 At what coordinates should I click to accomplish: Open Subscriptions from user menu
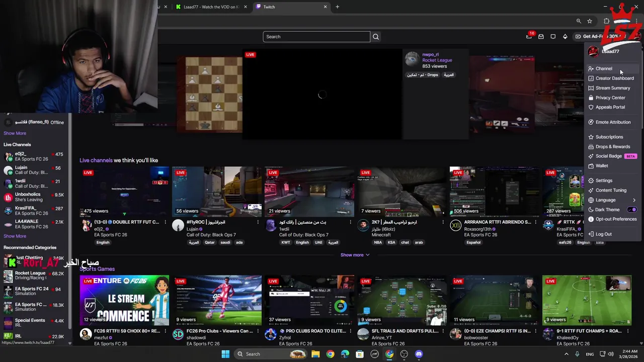coord(614,137)
